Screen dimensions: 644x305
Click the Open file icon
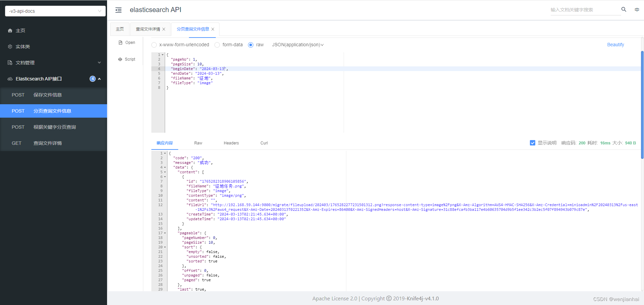point(120,43)
